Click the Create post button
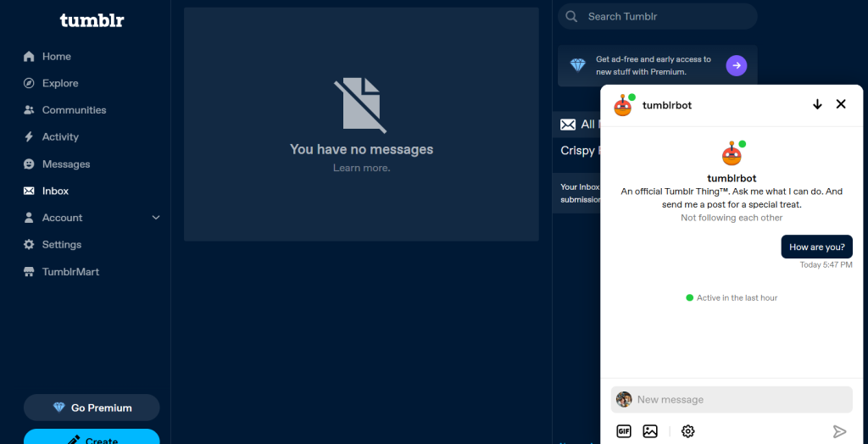This screenshot has width=868, height=444. (x=92, y=437)
